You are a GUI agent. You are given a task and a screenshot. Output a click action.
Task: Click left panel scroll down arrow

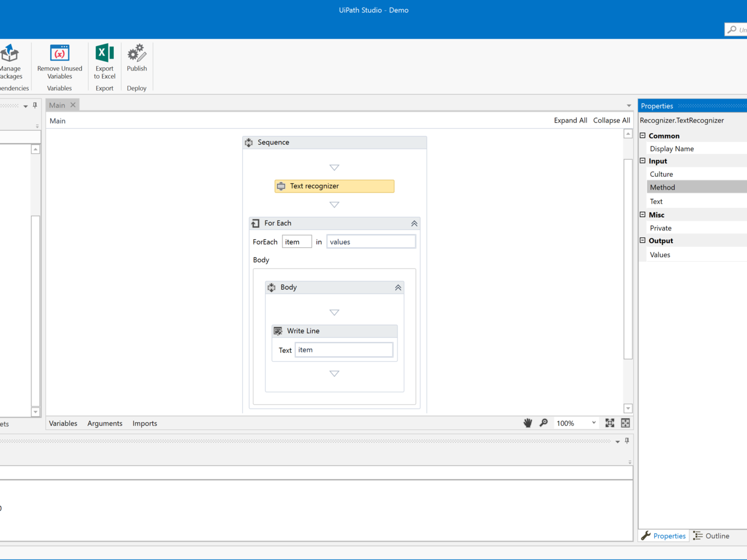coord(36,412)
